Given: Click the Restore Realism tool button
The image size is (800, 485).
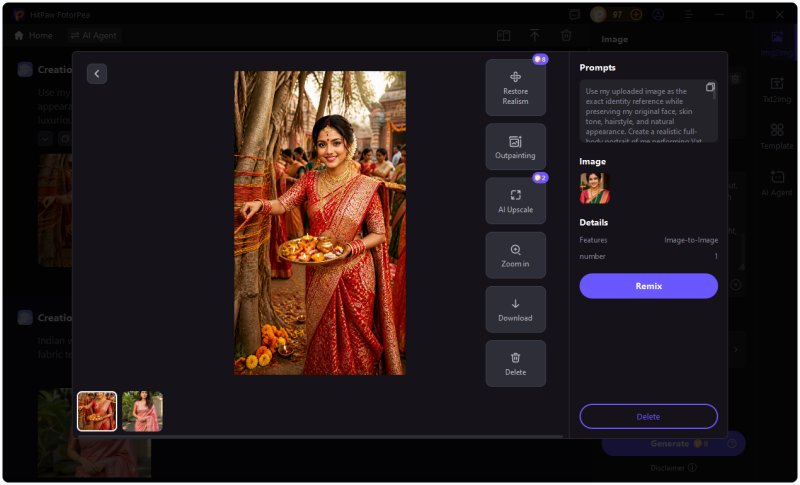Looking at the screenshot, I should pyautogui.click(x=515, y=88).
